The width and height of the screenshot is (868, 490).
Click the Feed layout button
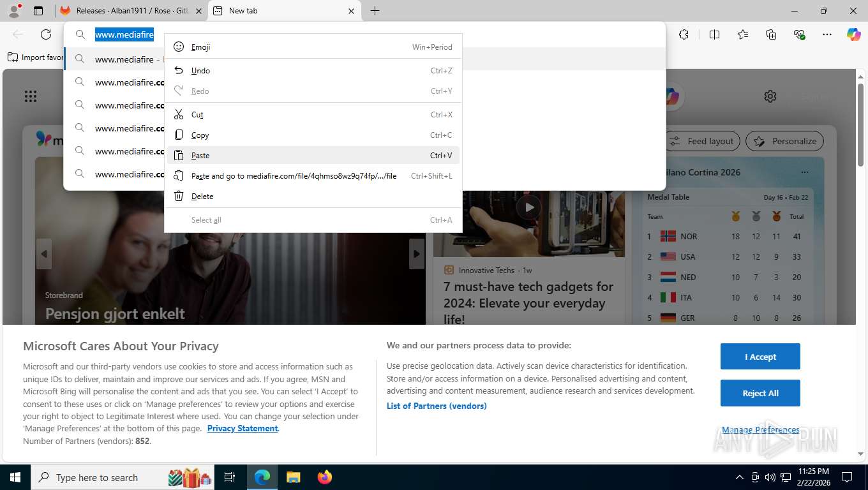(x=702, y=141)
